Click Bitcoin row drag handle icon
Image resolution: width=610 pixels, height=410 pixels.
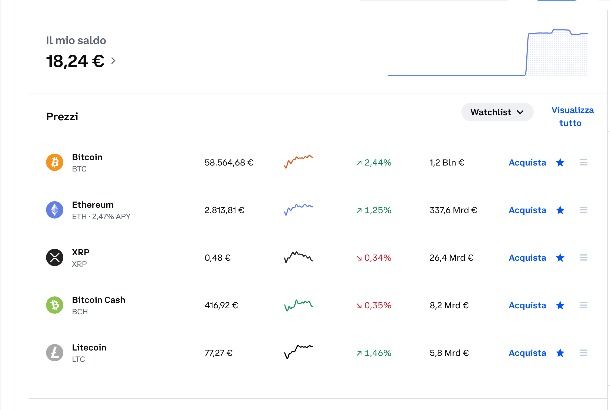pyautogui.click(x=584, y=162)
